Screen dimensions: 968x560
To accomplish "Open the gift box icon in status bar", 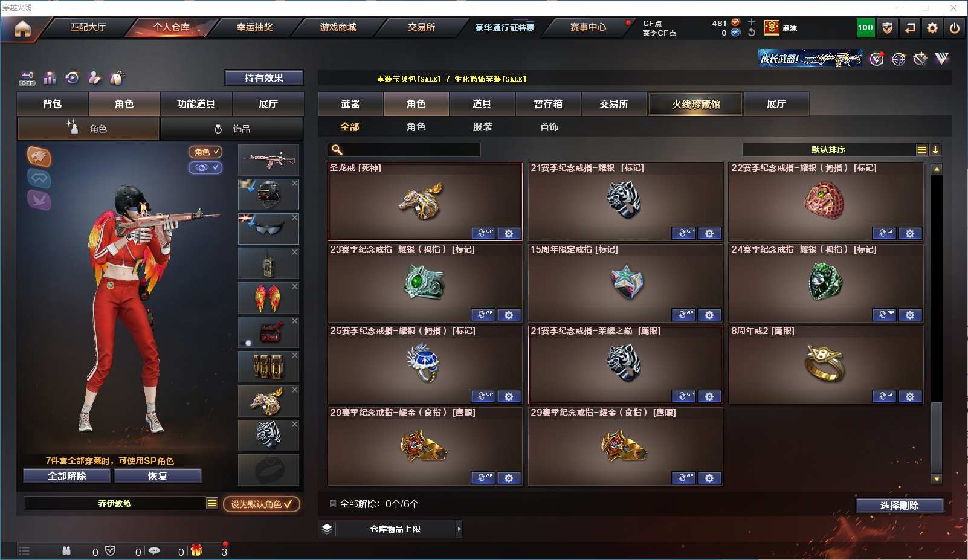I will 196,550.
